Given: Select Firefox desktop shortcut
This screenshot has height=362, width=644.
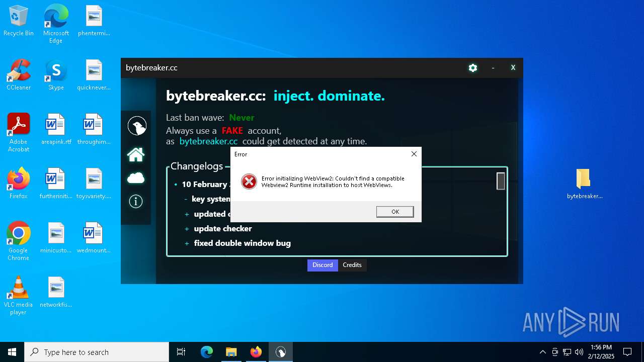Looking at the screenshot, I should [x=19, y=184].
